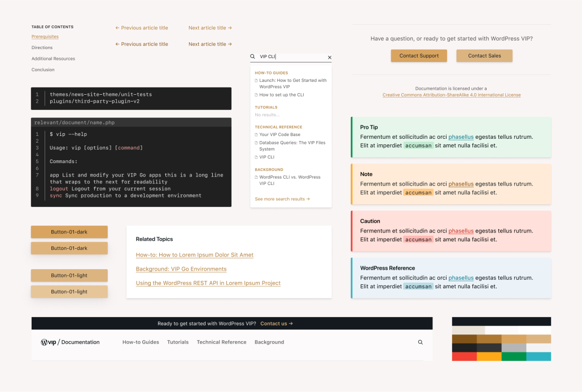Jump to Additional Resources in the table of contents
The height and width of the screenshot is (392, 582).
pos(53,59)
